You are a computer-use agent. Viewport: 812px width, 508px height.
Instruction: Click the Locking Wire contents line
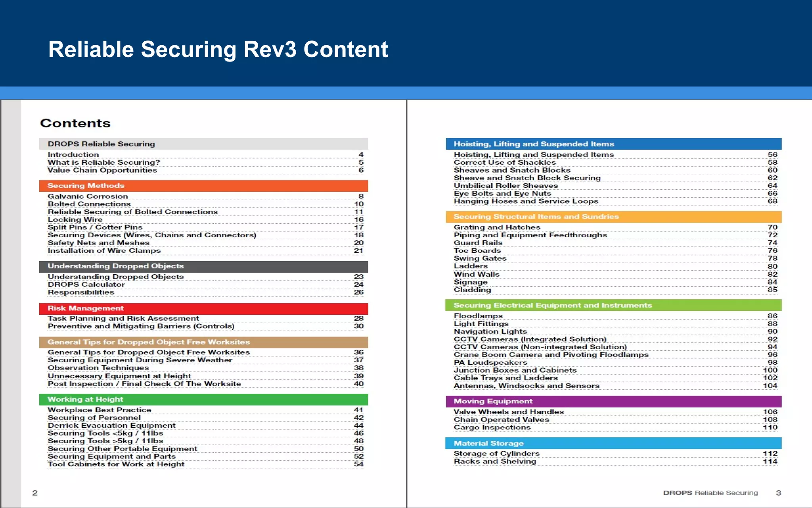pos(75,219)
